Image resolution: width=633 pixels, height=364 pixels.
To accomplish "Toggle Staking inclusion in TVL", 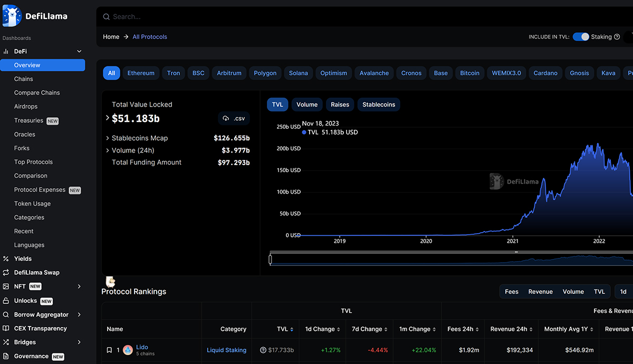I will click(580, 37).
